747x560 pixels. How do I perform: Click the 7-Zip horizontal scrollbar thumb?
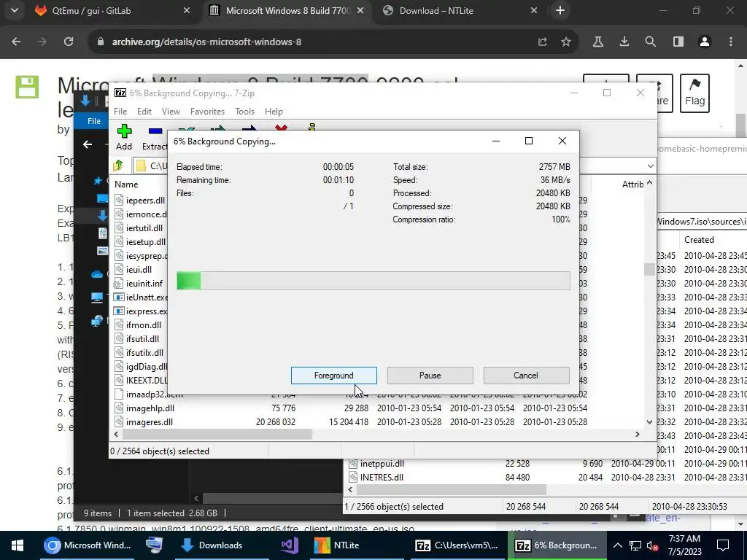217,435
